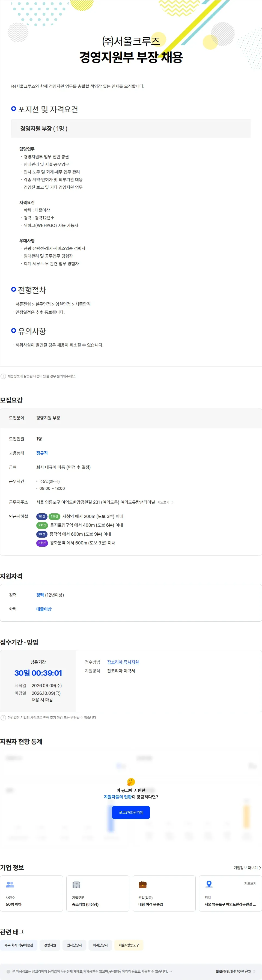This screenshot has height=980, width=262.
Task: Click 불법/허위/과장/오류 신고 report link
Action: (x=236, y=971)
